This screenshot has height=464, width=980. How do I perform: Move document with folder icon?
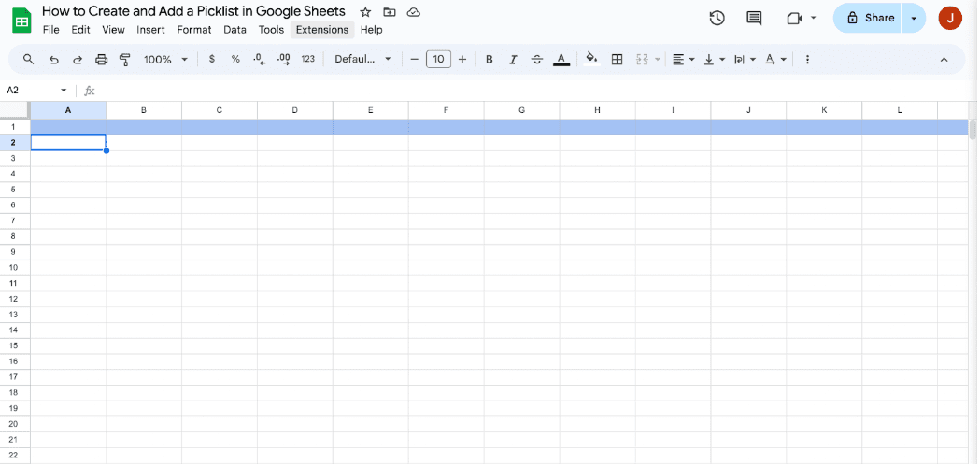click(x=390, y=12)
